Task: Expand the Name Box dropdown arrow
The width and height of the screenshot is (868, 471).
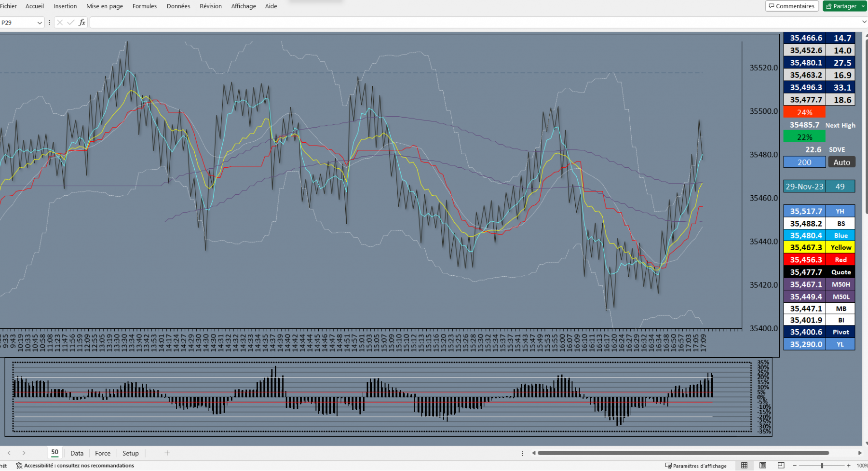Action: tap(40, 23)
